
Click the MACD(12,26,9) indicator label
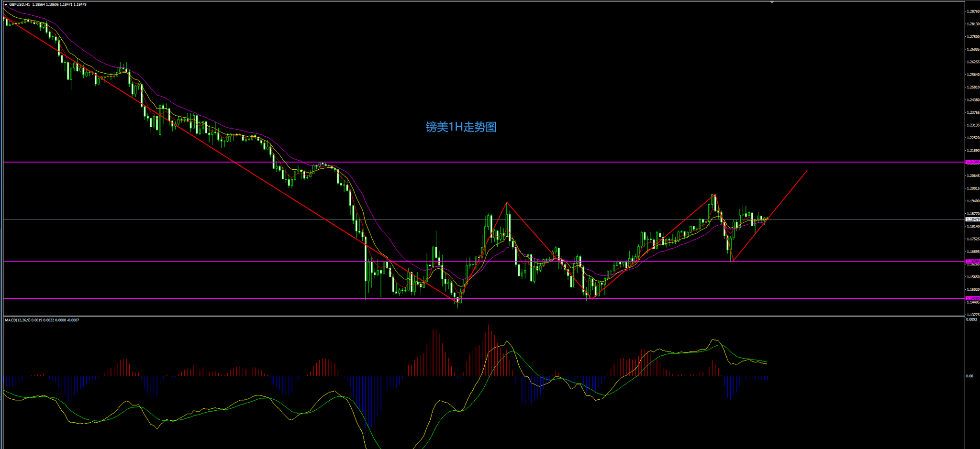click(17, 320)
